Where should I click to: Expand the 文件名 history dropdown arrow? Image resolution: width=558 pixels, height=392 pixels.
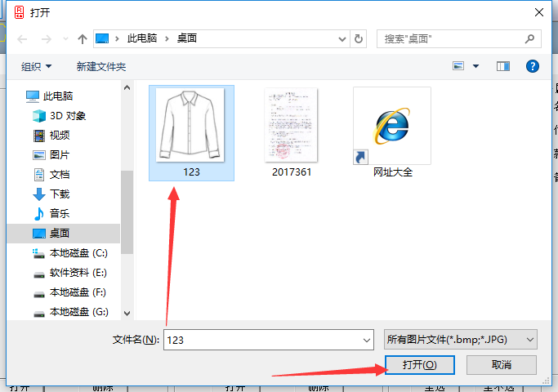[x=365, y=339]
